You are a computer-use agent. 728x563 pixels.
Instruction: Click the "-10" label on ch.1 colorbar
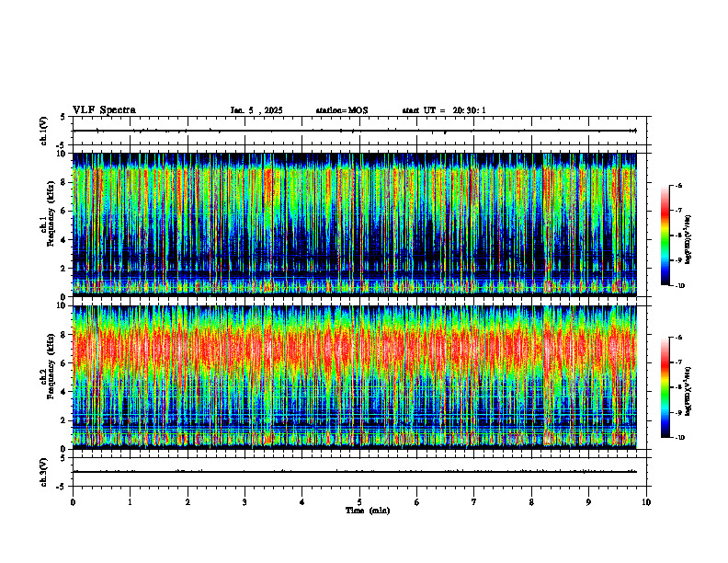680,286
